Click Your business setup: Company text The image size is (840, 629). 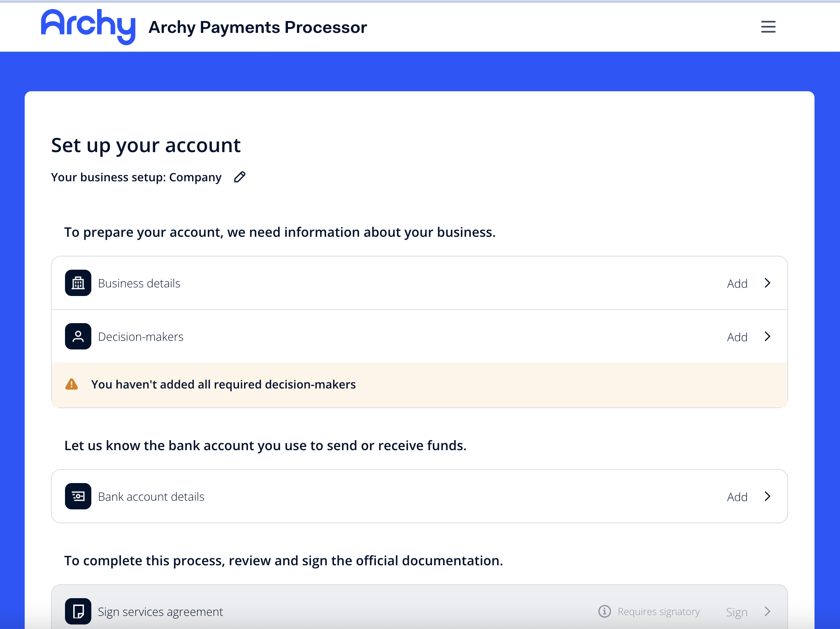(136, 177)
